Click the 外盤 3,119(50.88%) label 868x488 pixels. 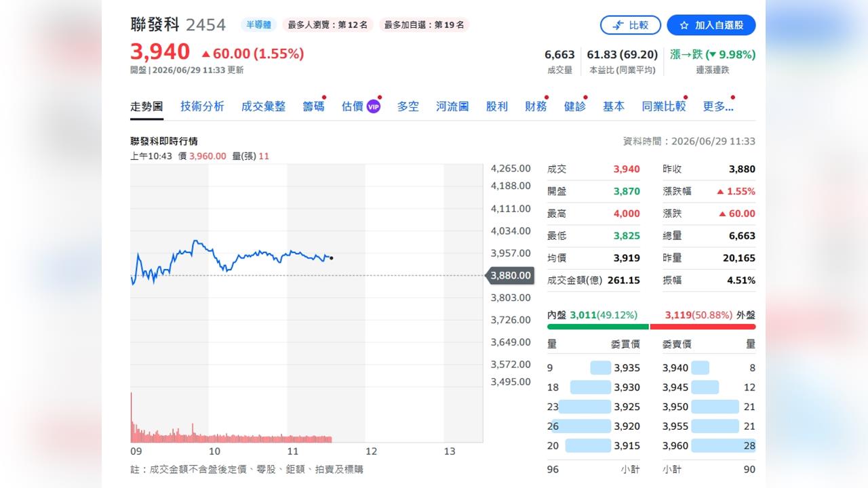pyautogui.click(x=711, y=314)
